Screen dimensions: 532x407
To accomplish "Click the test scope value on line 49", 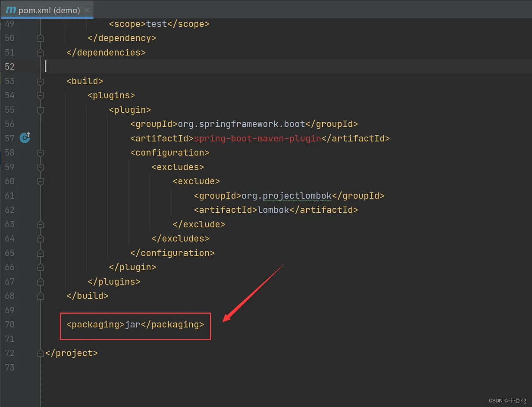I will 157,24.
